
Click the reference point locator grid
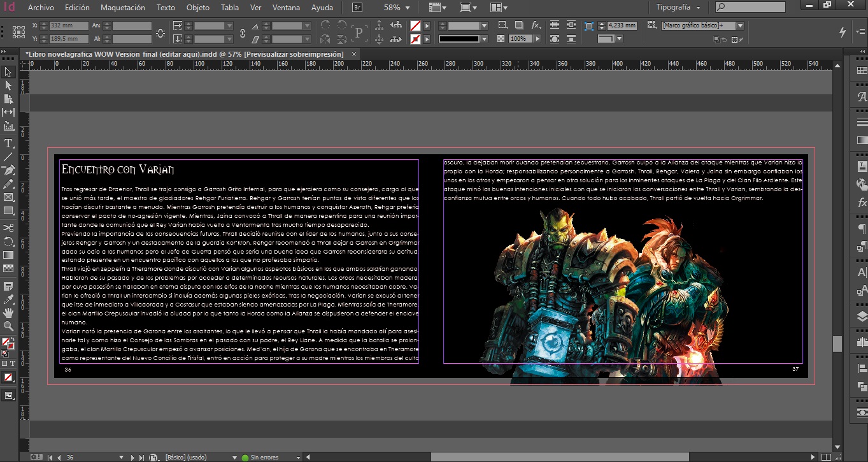[18, 32]
